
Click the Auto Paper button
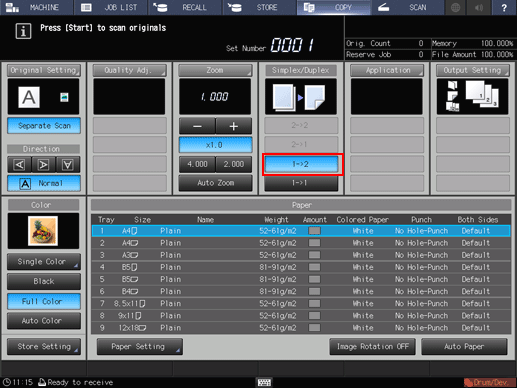pyautogui.click(x=464, y=347)
